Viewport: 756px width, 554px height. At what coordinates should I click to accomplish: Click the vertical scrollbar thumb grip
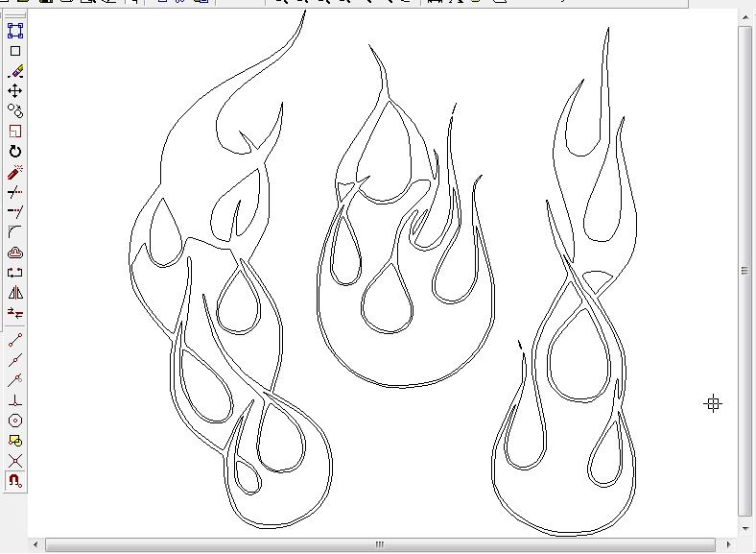coord(745,270)
